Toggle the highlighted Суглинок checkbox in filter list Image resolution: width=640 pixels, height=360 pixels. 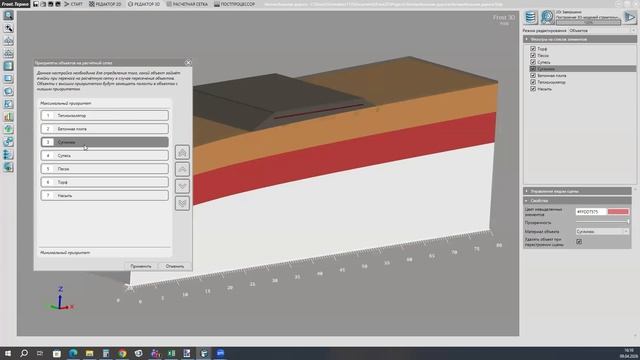533,69
